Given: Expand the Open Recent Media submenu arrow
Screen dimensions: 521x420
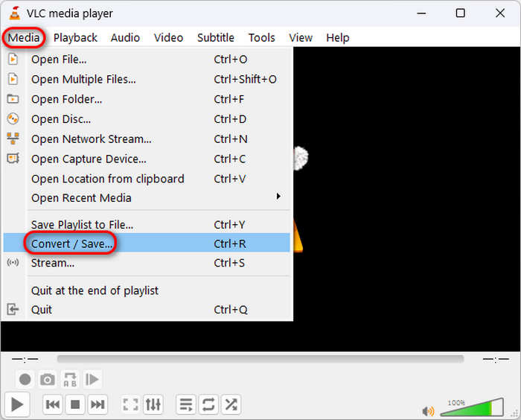Looking at the screenshot, I should coord(278,197).
